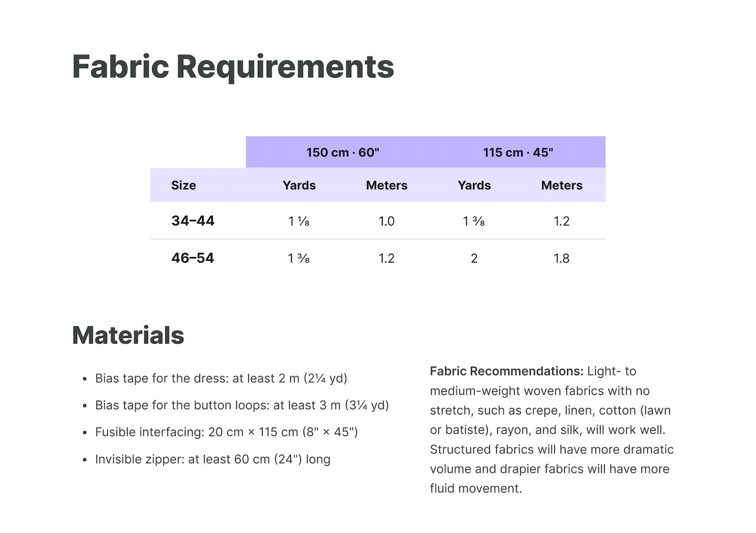Image resolution: width=756 pixels, height=533 pixels.
Task: Select the 46–54 size row label
Action: [x=193, y=258]
